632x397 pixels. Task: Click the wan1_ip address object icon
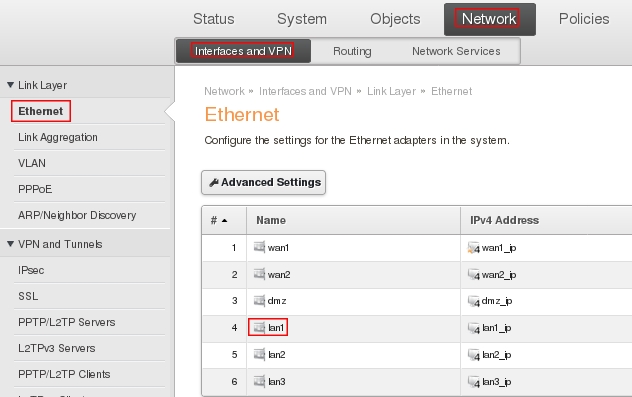[x=474, y=247]
